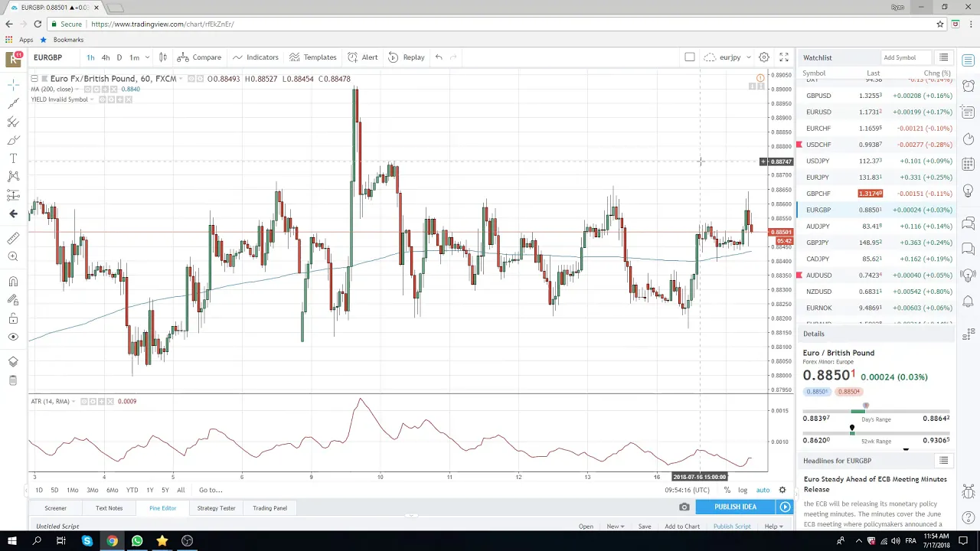980x551 pixels.
Task: Open the prediction and measurement tools
Action: [x=13, y=194]
